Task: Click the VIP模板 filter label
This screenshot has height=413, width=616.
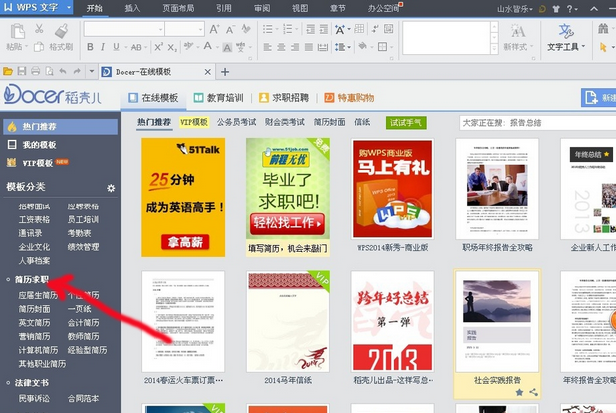Action: click(x=194, y=122)
